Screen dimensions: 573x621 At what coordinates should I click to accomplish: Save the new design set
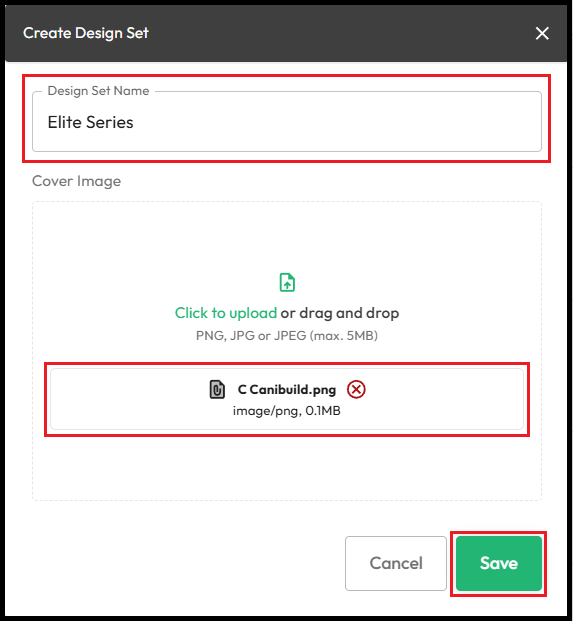[499, 563]
